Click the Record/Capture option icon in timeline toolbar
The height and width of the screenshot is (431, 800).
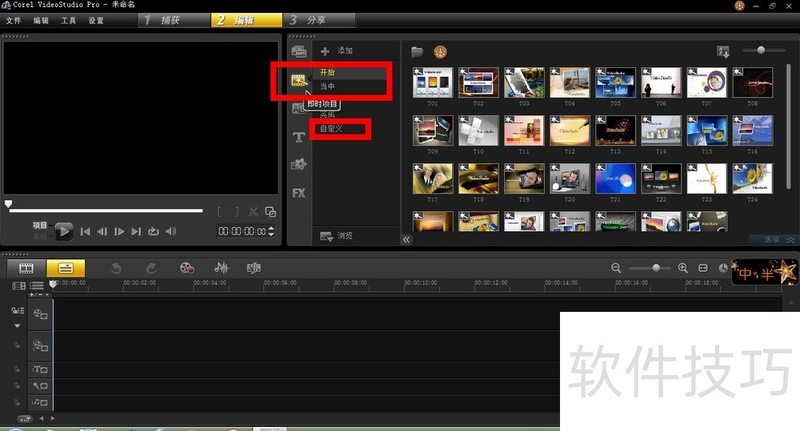click(186, 268)
